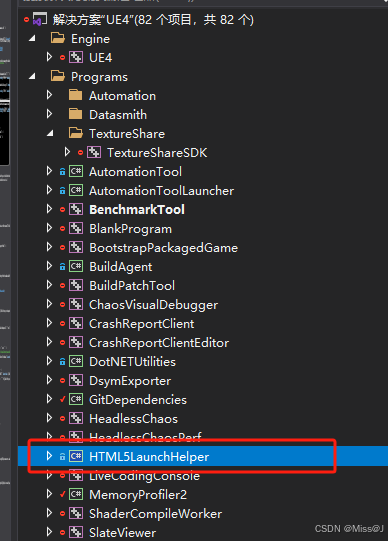
Task: Click the project icon next to TextureShareSDK
Action: [x=94, y=152]
